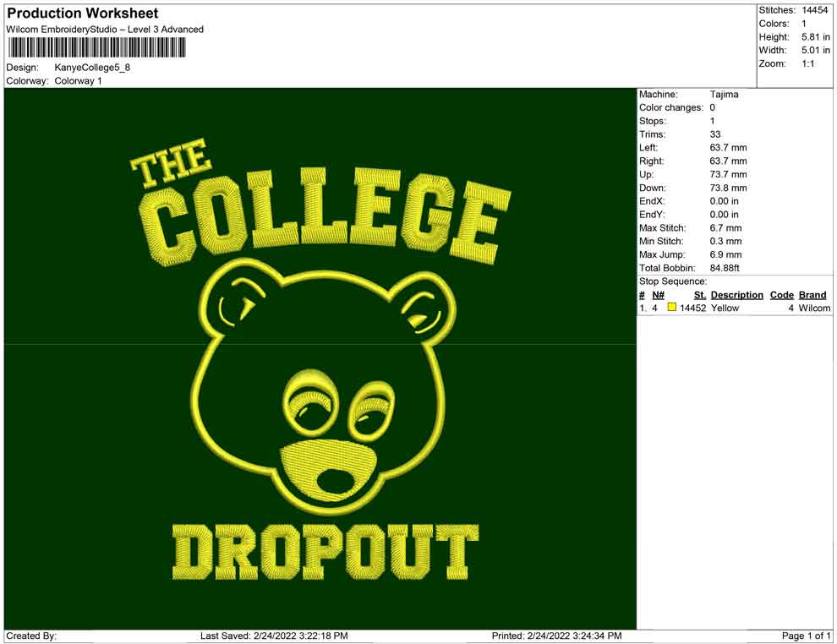
Task: Click the 'Yellow' thread description
Action: point(725,308)
